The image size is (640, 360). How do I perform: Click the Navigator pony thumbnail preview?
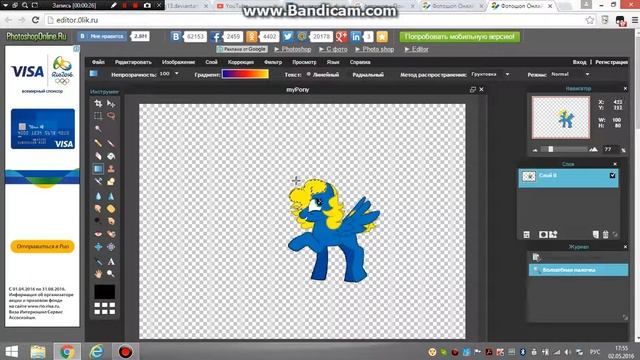pos(561,118)
